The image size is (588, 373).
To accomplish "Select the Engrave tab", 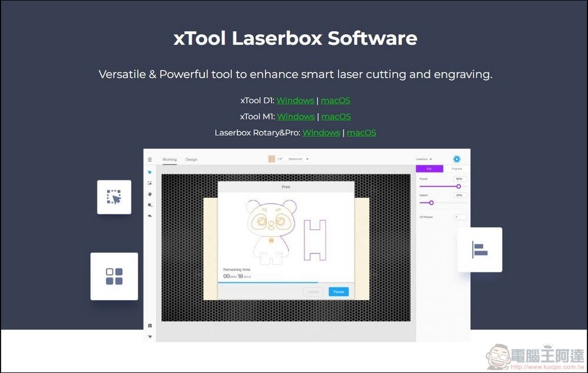I will 456,169.
